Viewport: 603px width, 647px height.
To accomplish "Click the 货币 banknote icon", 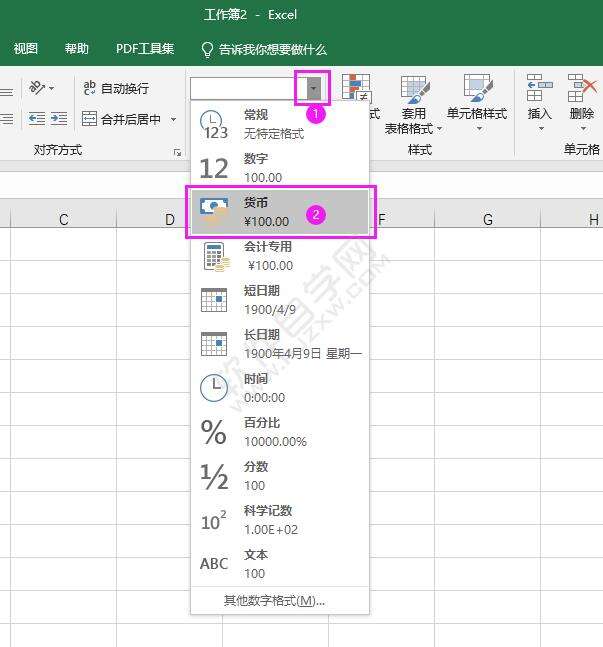I will tap(214, 211).
